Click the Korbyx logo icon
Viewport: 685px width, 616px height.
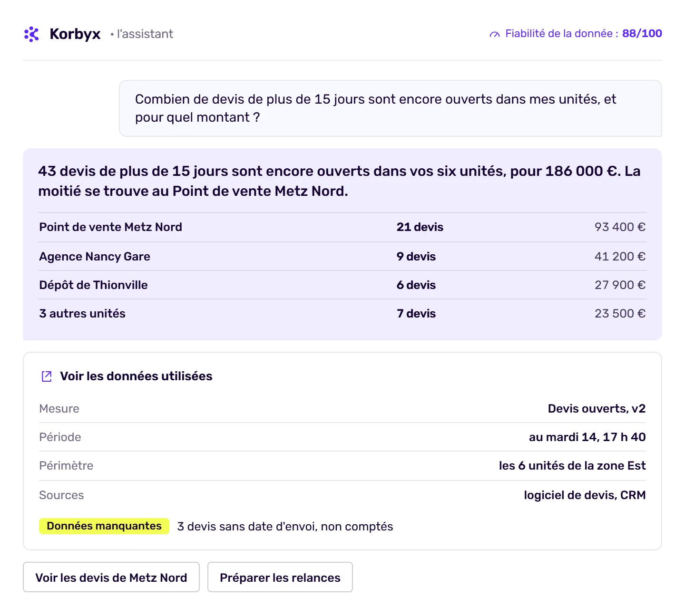31,34
